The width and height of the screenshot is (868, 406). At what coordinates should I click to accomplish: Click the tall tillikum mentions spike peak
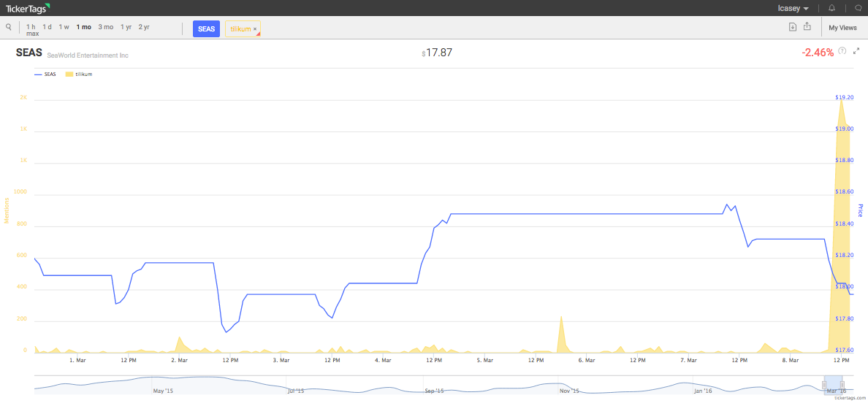(842, 100)
